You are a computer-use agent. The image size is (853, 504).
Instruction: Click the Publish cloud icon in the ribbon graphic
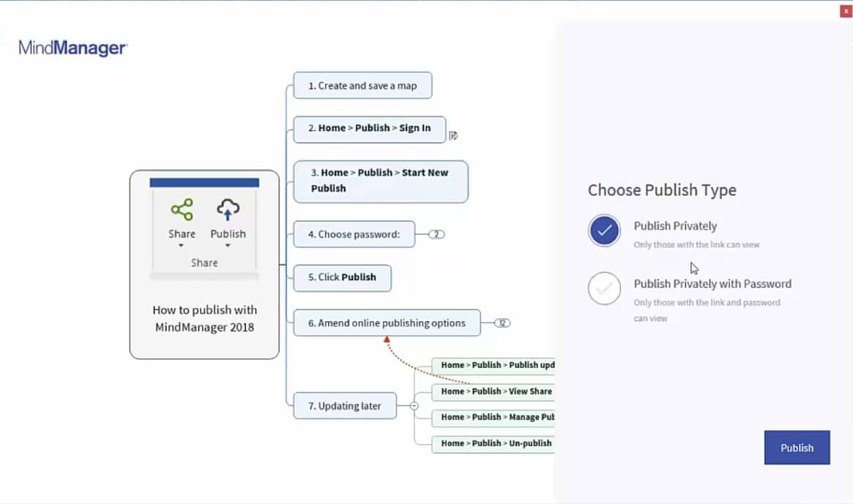[228, 211]
